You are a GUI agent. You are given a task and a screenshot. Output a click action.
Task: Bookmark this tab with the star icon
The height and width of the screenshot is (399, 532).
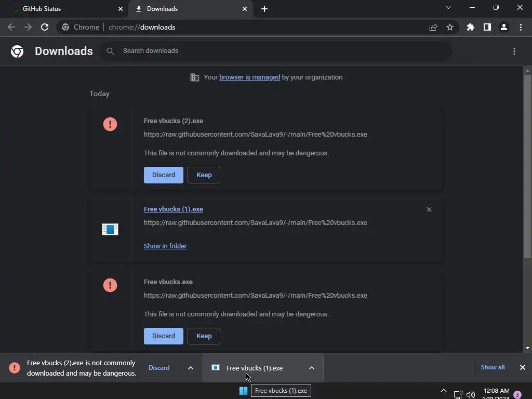click(x=450, y=27)
